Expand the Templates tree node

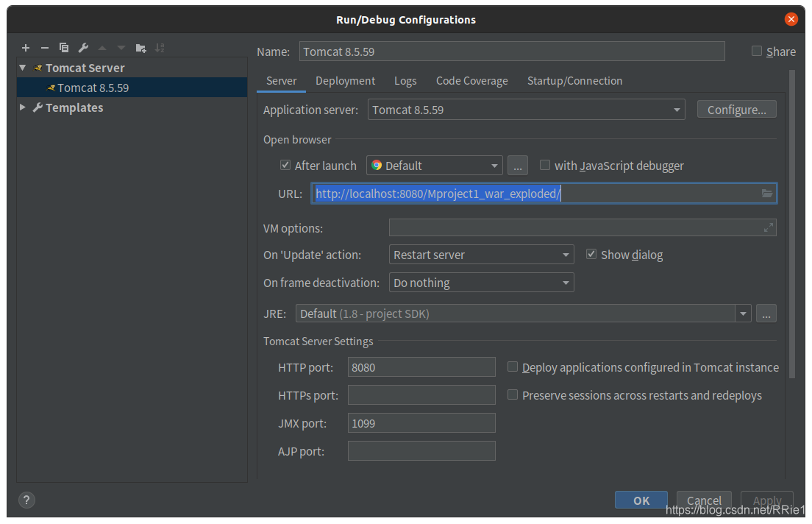(22, 107)
